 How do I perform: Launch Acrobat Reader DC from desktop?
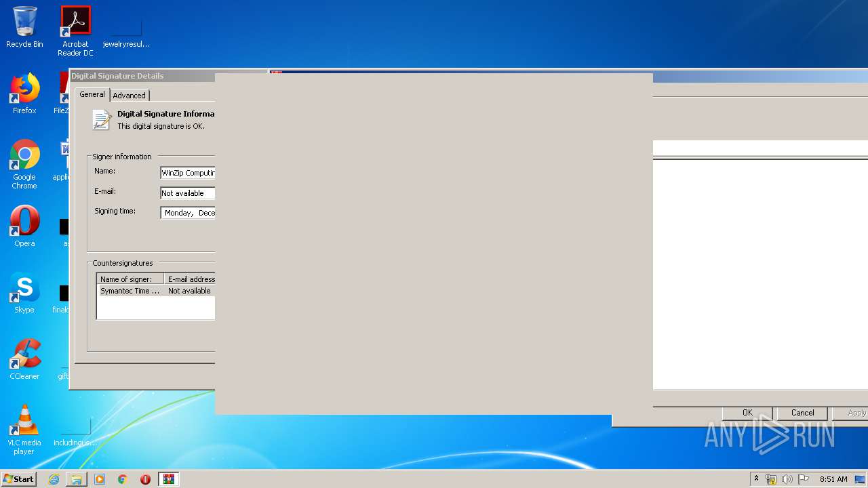click(75, 30)
